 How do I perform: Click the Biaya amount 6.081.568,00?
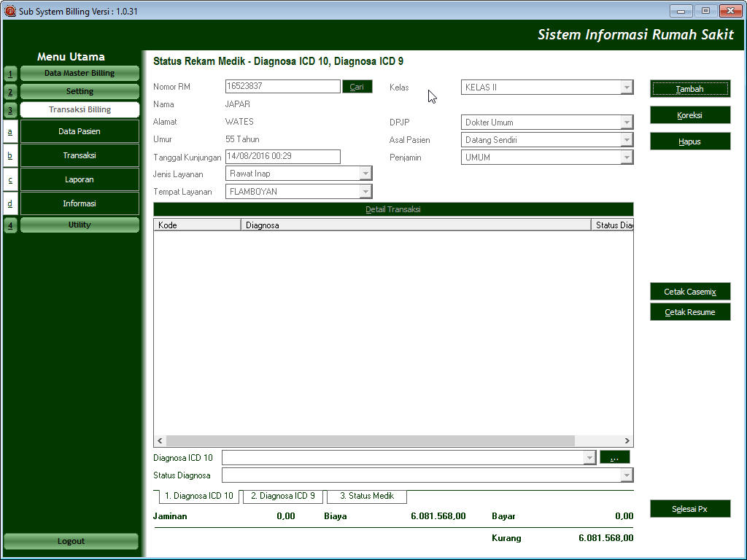[x=438, y=516]
